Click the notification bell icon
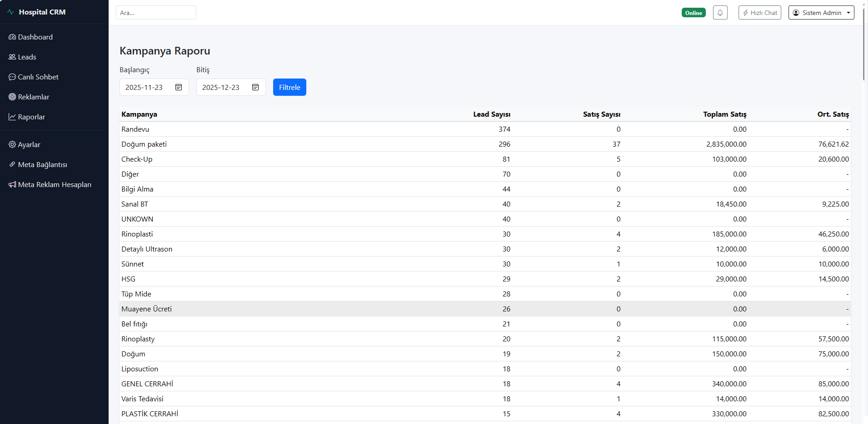 (720, 13)
